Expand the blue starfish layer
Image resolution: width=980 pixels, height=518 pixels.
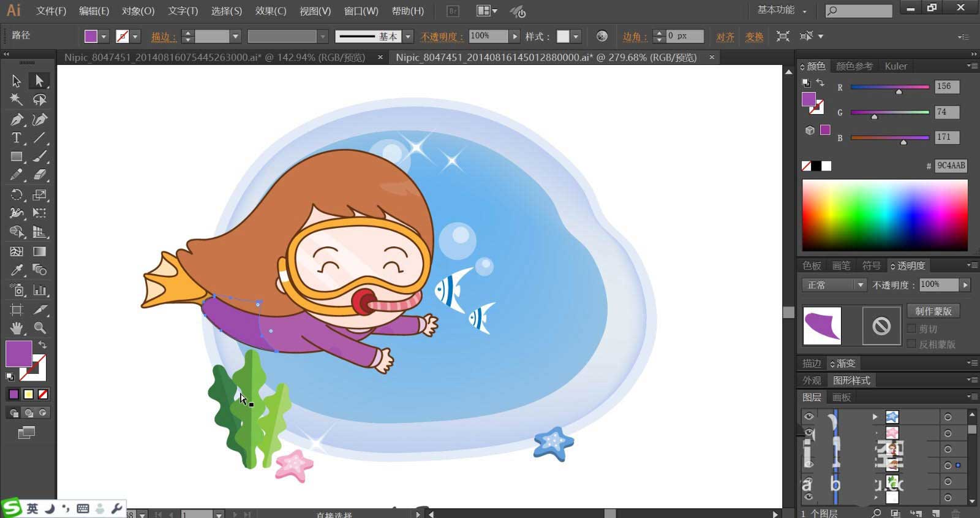[x=875, y=417]
